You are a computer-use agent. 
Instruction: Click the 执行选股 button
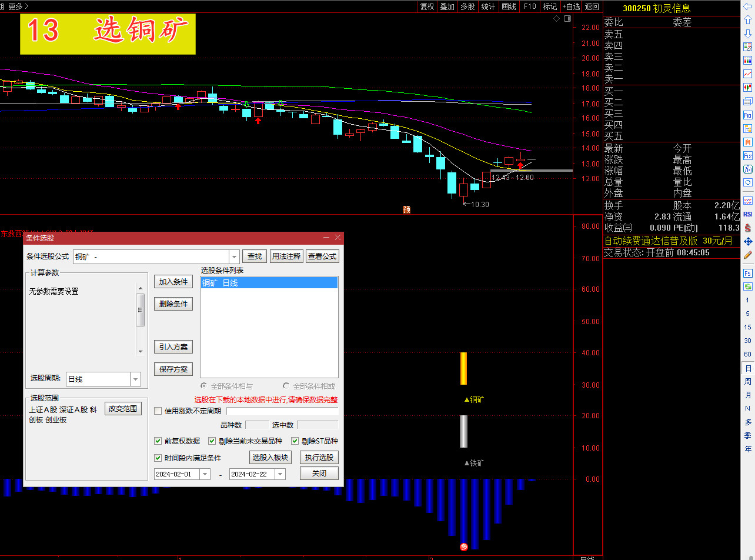click(319, 457)
